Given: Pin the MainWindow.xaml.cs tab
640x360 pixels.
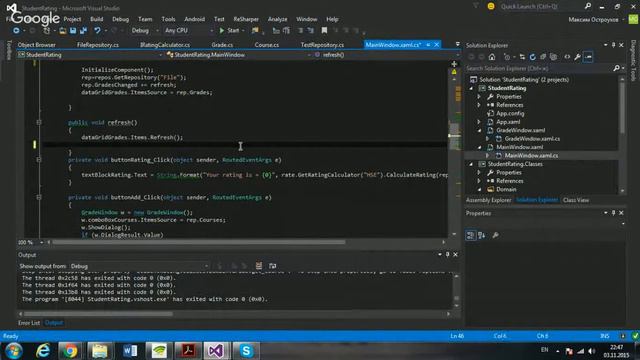Looking at the screenshot, I should [428, 45].
